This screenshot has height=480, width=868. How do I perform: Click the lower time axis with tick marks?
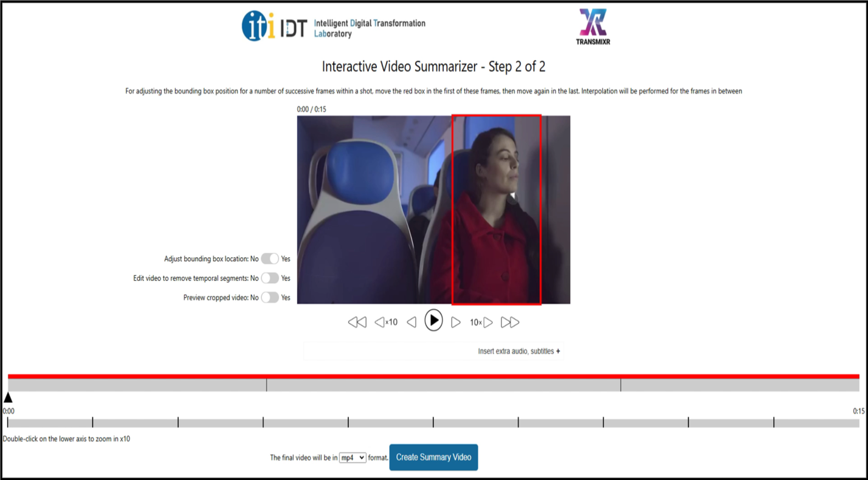[433, 423]
